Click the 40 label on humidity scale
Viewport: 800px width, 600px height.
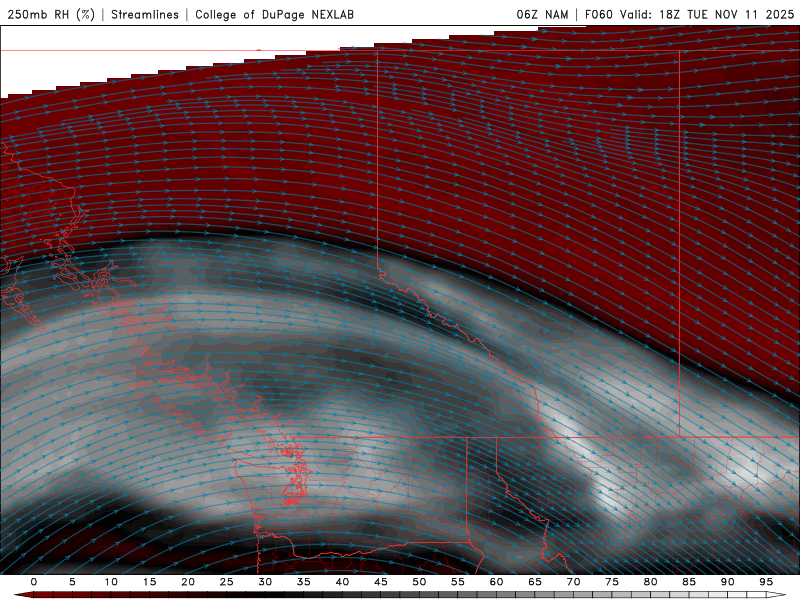click(x=342, y=582)
